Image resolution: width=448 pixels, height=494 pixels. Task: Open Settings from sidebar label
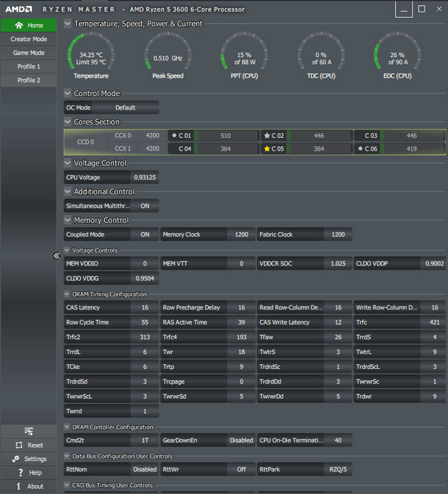tap(35, 459)
